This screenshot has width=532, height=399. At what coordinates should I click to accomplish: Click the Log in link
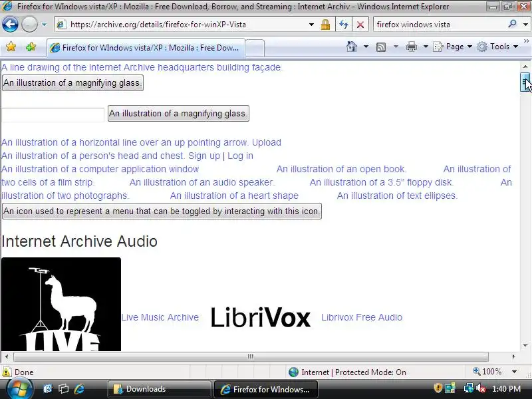click(x=240, y=156)
